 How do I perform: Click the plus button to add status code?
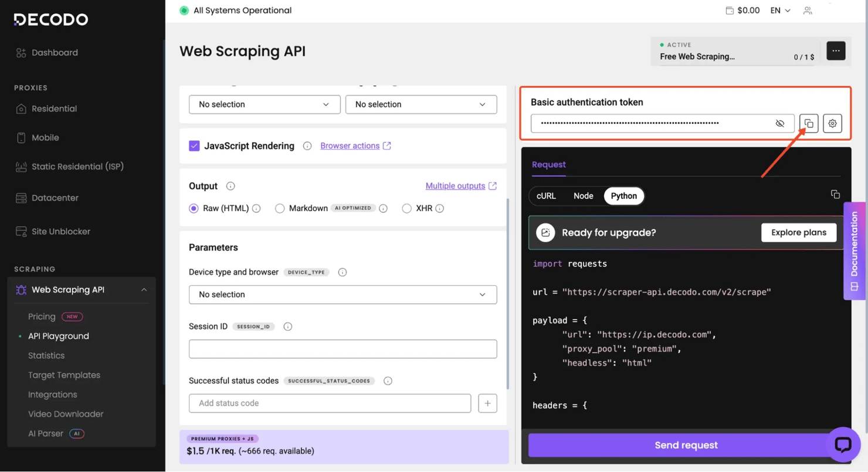[x=488, y=403]
